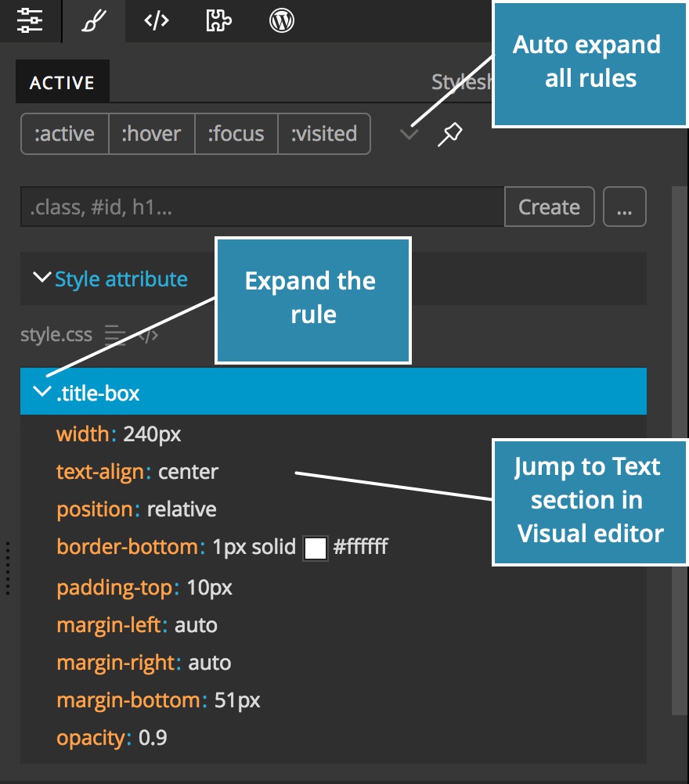Click the Create button
This screenshot has height=784, width=689.
pos(549,207)
